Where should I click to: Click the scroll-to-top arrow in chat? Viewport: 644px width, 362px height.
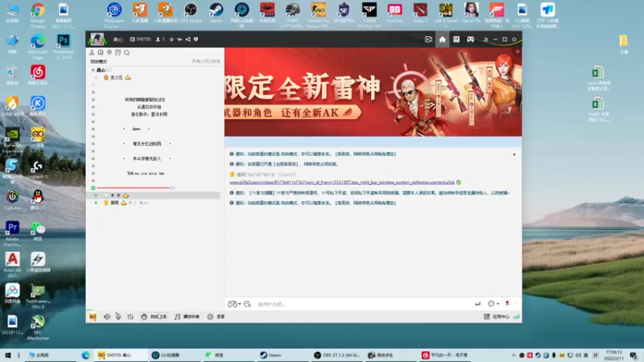point(514,154)
